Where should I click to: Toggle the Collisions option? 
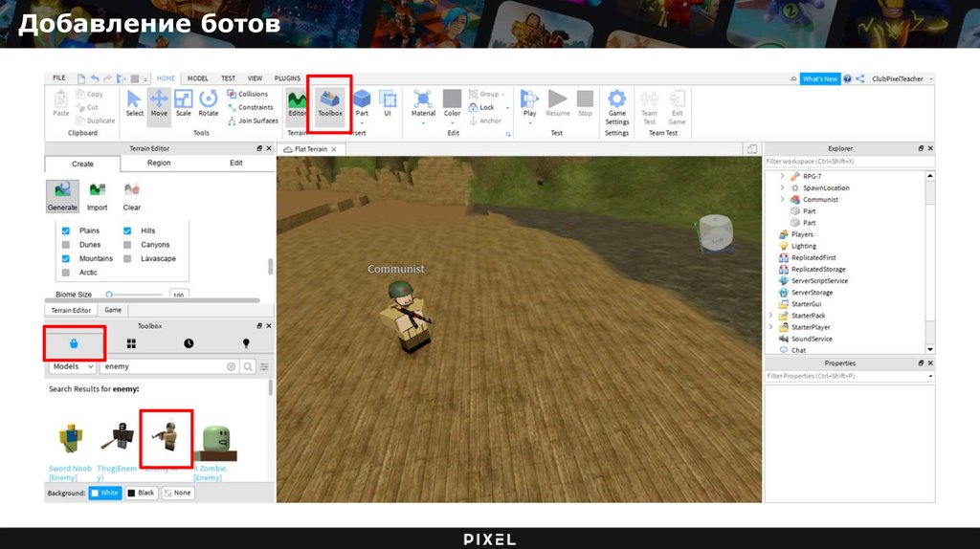248,94
